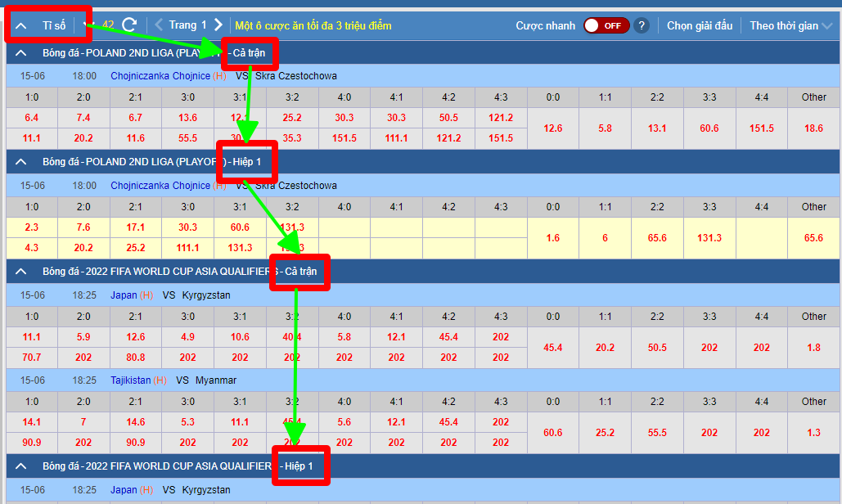The image size is (842, 504).
Task: Click the Japan team link in Cả trận
Action: click(x=124, y=295)
